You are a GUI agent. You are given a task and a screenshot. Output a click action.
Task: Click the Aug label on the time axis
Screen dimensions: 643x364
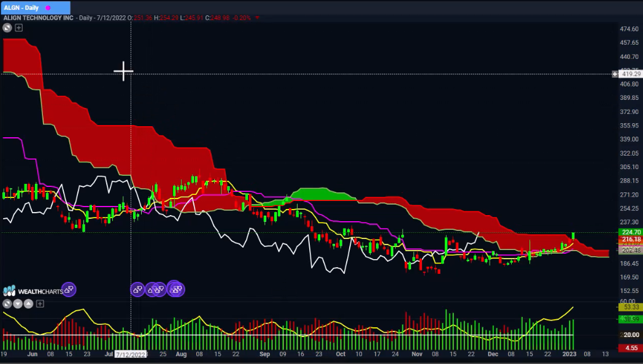(181, 354)
